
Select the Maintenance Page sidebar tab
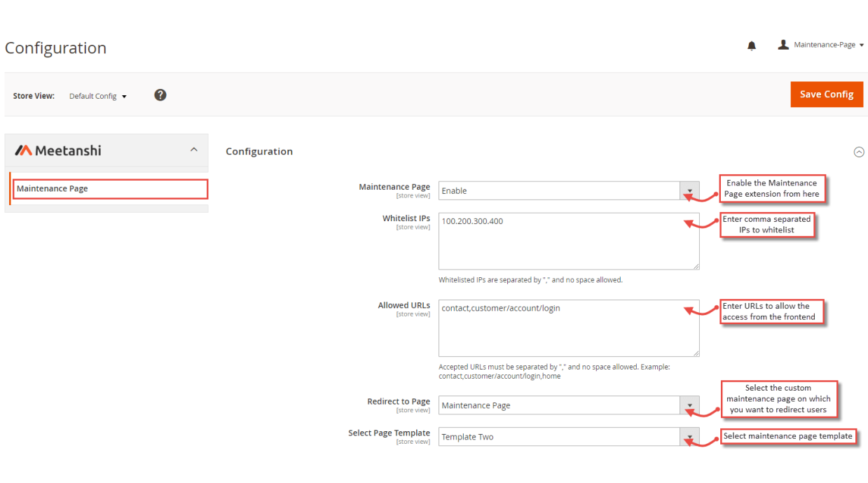pos(110,189)
